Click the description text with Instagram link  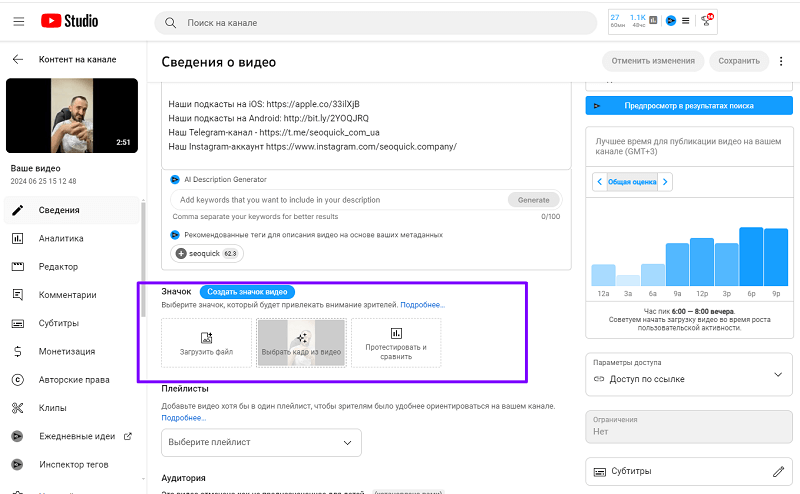pos(313,147)
